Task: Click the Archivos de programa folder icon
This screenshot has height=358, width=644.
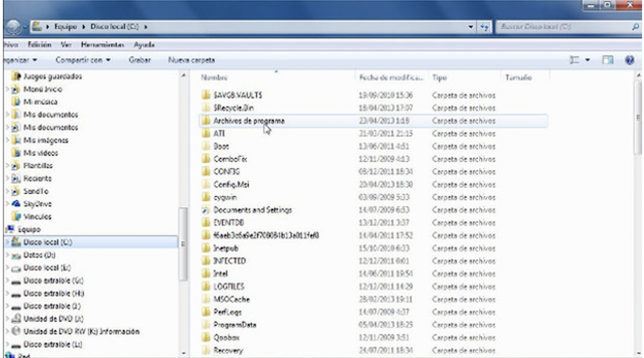Action: pos(205,121)
